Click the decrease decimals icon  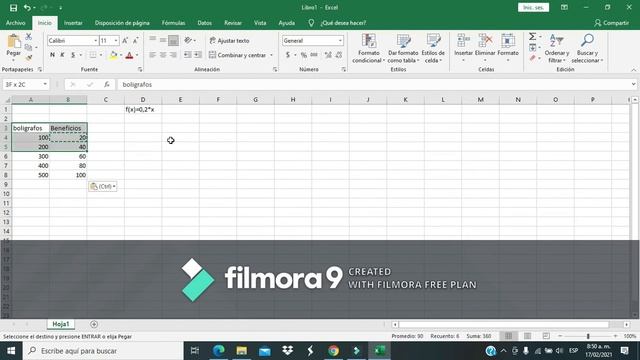pyautogui.click(x=339, y=55)
